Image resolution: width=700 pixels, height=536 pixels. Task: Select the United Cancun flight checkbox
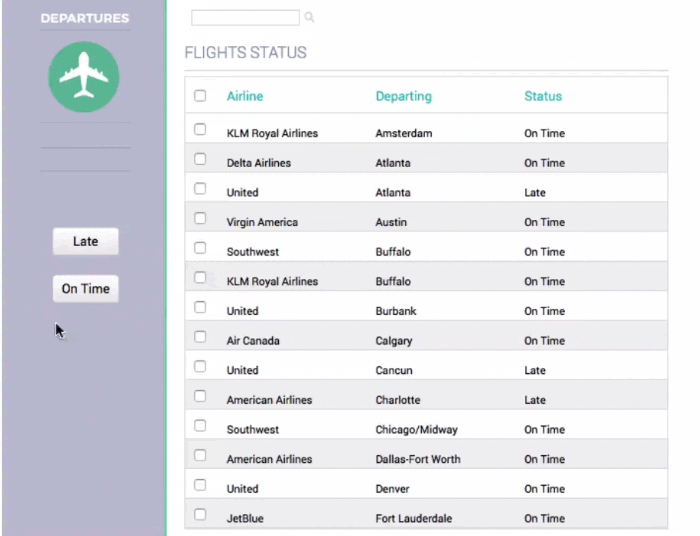pos(200,366)
